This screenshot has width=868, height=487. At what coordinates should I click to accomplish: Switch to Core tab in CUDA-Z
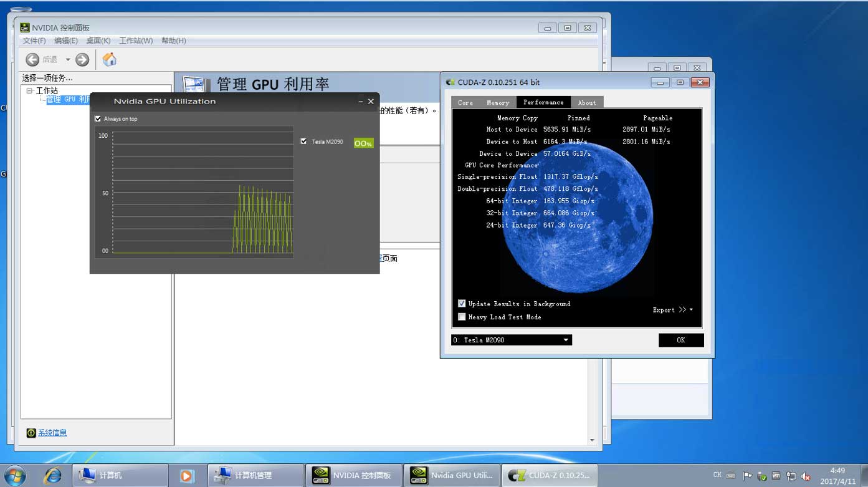coord(465,102)
